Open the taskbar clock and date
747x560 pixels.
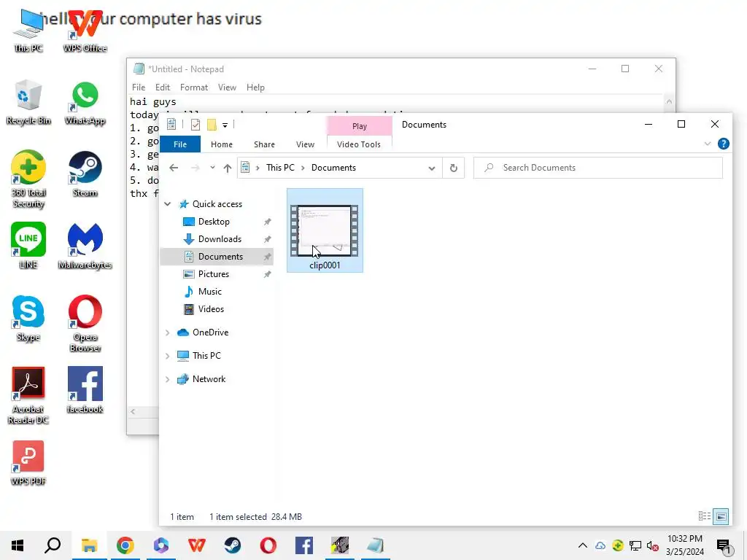(684, 545)
